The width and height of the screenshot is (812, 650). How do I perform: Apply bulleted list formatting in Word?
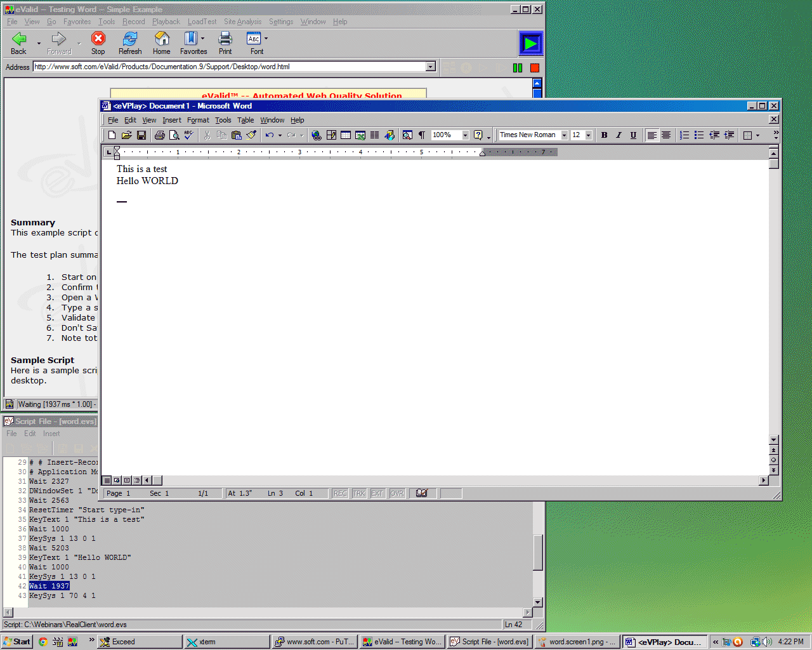(x=699, y=135)
